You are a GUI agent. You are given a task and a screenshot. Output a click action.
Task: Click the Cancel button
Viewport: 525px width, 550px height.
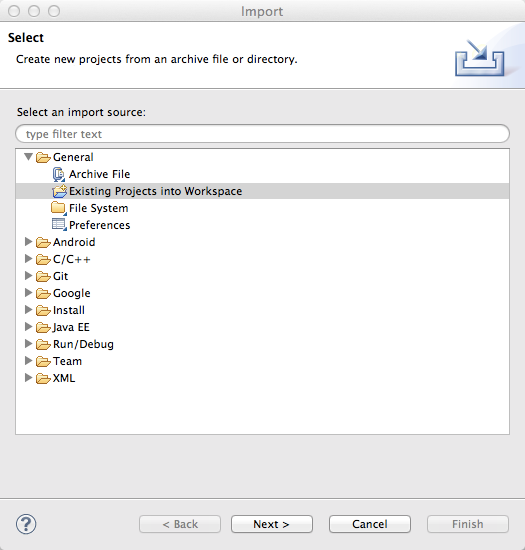click(x=370, y=524)
